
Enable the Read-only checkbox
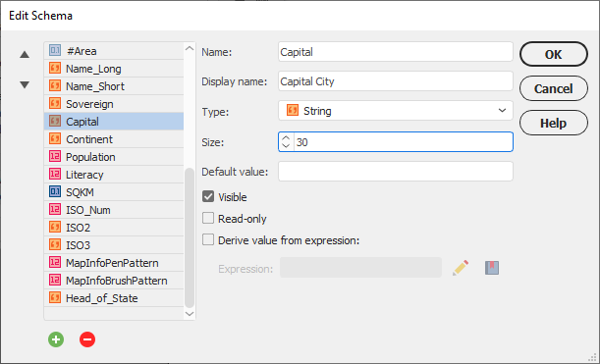pos(208,219)
